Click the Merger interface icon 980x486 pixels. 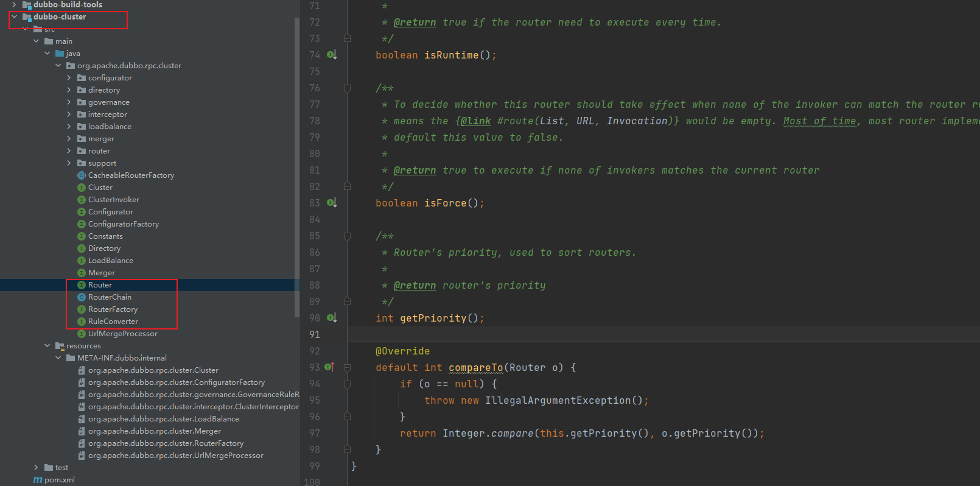pos(82,273)
